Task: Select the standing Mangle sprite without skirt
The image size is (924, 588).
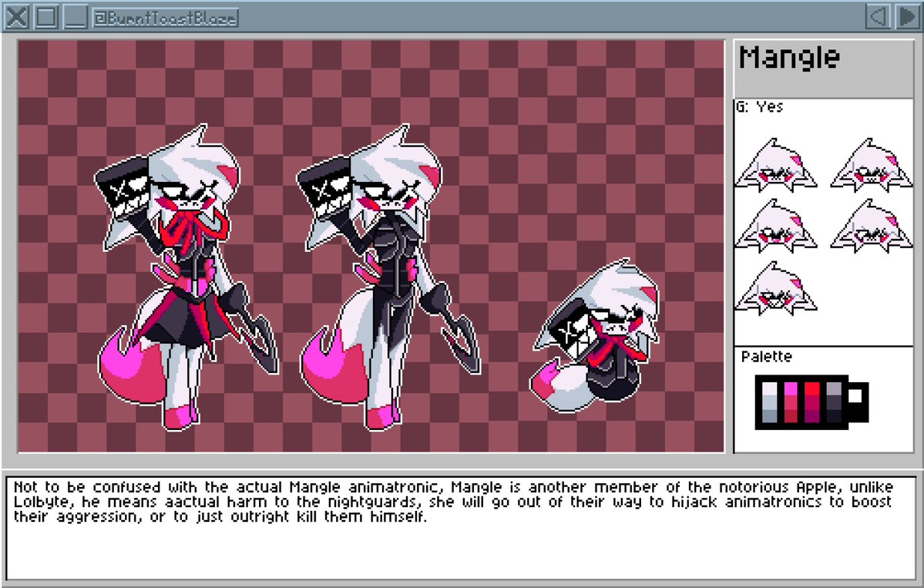Action: pos(389,277)
